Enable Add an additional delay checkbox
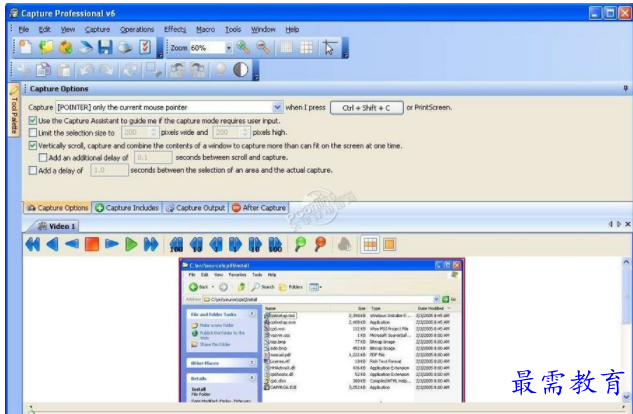Image resolution: width=633 pixels, height=414 pixels. [x=43, y=157]
